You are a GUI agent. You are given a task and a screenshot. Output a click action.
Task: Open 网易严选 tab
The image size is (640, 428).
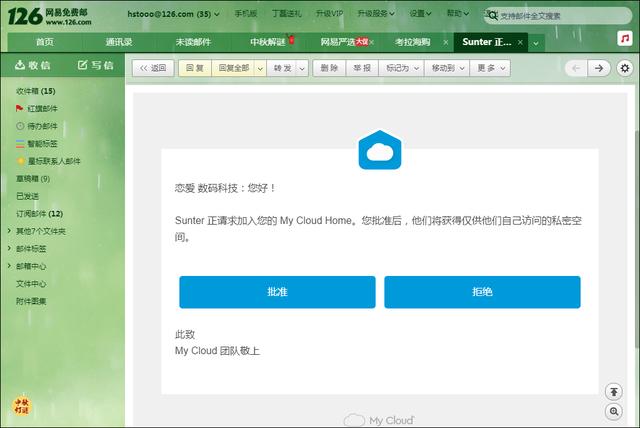(339, 42)
